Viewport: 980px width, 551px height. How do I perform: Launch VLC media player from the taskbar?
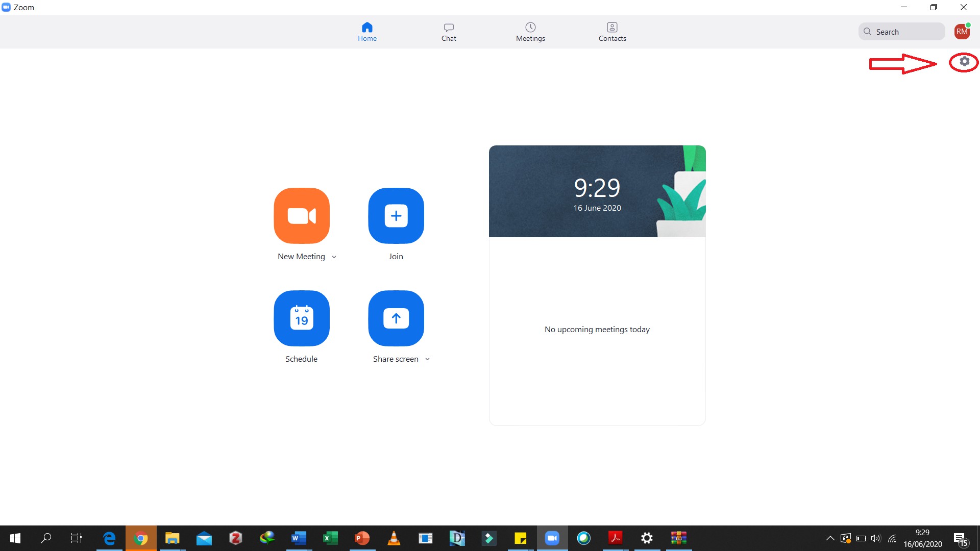[x=394, y=538]
